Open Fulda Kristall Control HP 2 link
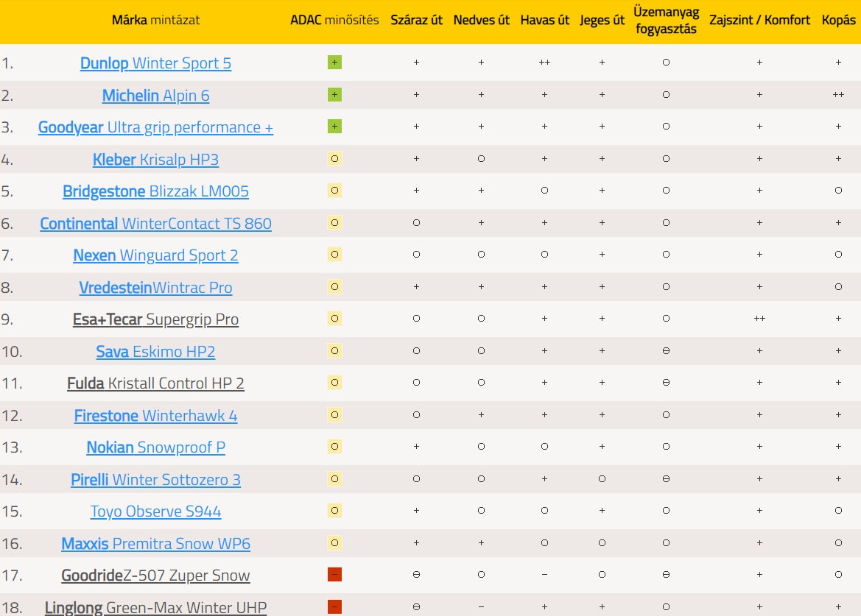Screen dimensions: 861x616 click(x=155, y=383)
